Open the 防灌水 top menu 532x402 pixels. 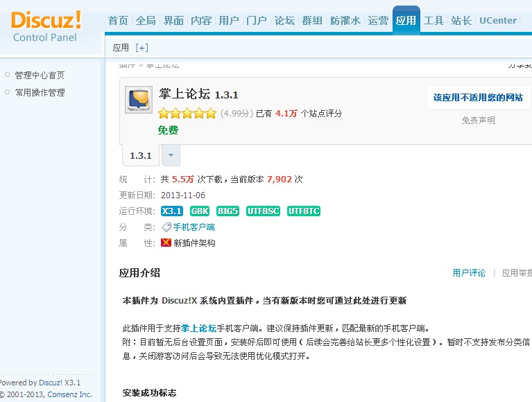click(345, 21)
